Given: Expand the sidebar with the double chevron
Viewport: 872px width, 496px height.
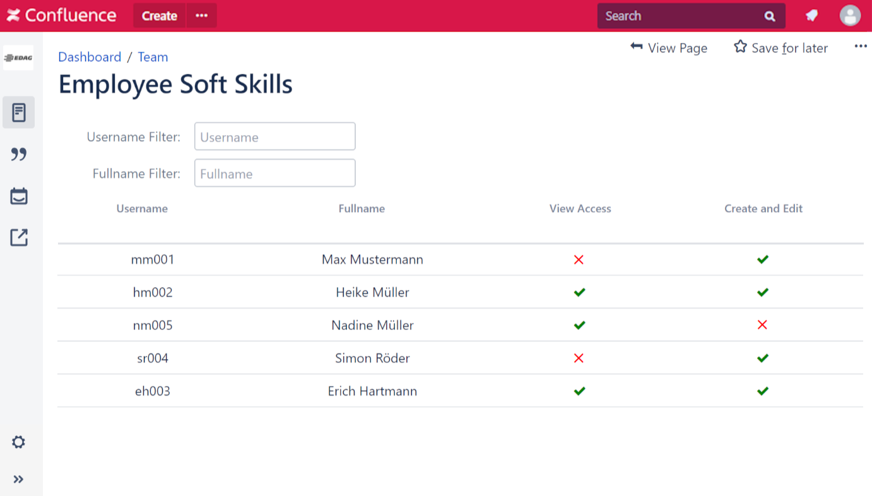Looking at the screenshot, I should pos(18,479).
